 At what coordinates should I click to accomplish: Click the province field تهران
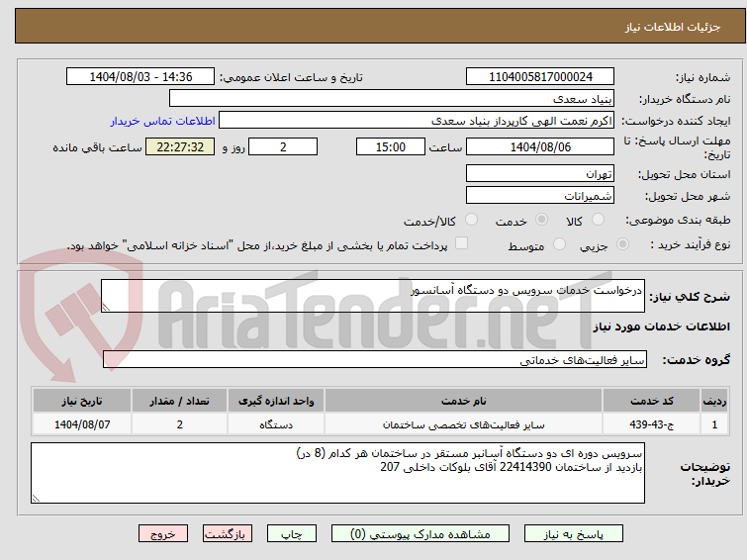[540, 174]
